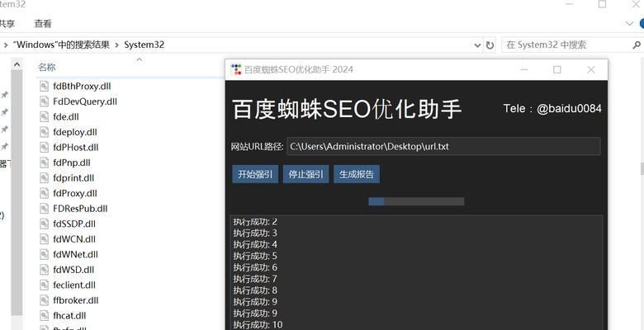Screen dimensions: 644x330
Task: Select the fdPnp.dll file
Action: tap(72, 163)
